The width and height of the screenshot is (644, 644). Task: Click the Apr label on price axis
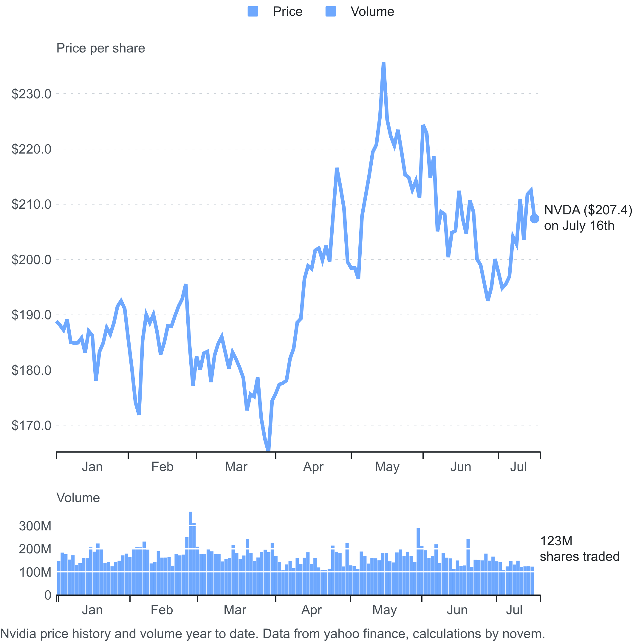coord(313,467)
